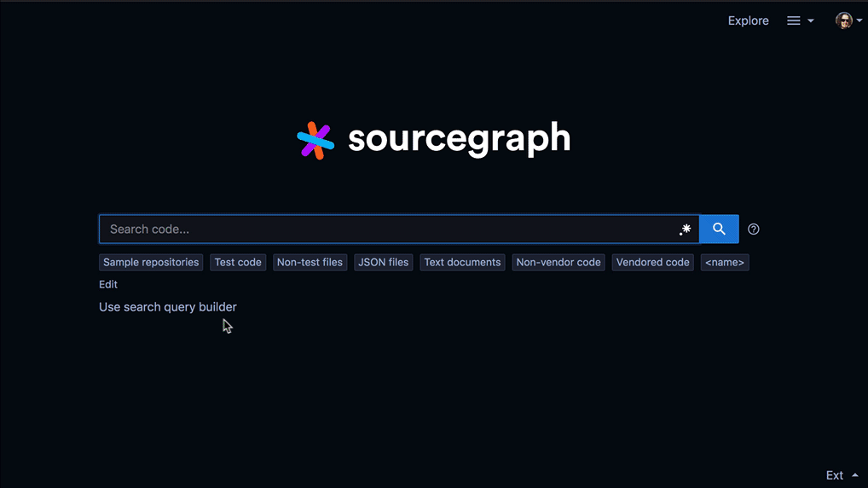Toggle regular expression search mode icon
Screen dimensions: 868x488
pos(686,229)
